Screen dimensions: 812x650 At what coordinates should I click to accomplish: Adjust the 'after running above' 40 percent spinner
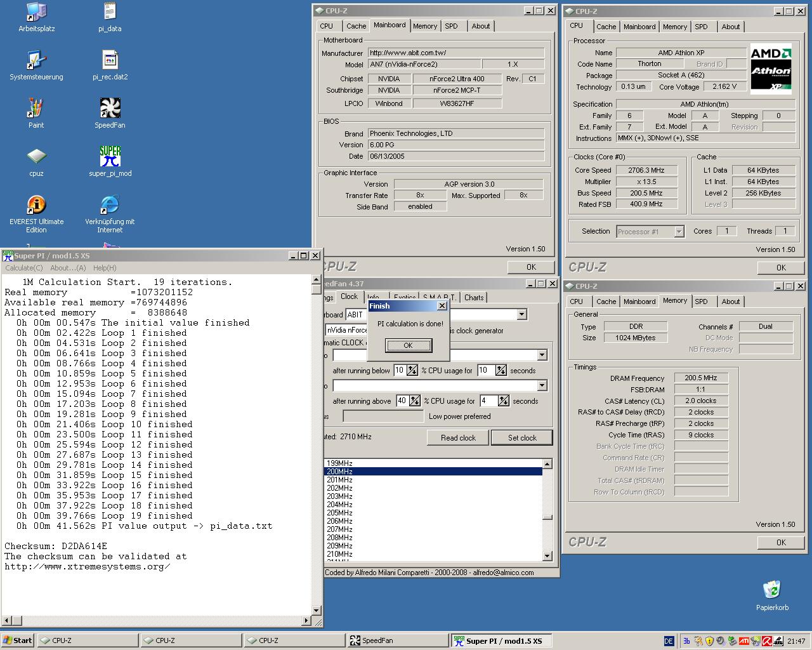[415, 401]
